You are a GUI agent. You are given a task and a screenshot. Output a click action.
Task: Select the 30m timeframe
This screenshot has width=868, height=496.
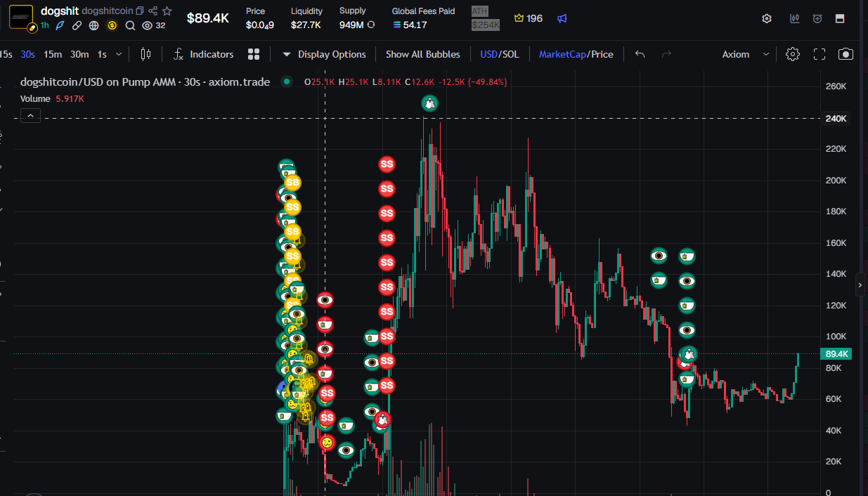[x=79, y=54]
